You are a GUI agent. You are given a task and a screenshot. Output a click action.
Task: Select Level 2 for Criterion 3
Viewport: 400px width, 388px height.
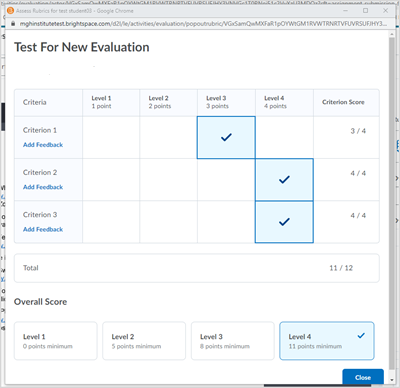click(x=168, y=222)
